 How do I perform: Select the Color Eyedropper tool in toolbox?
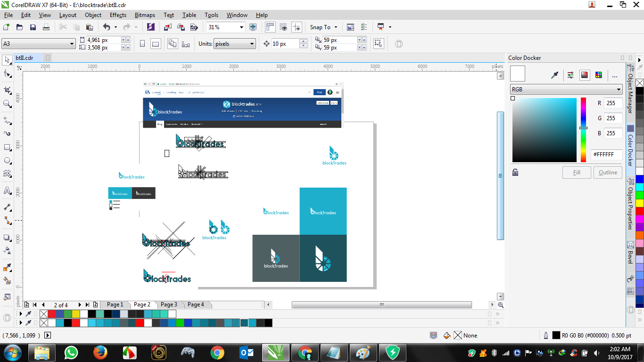(x=7, y=267)
